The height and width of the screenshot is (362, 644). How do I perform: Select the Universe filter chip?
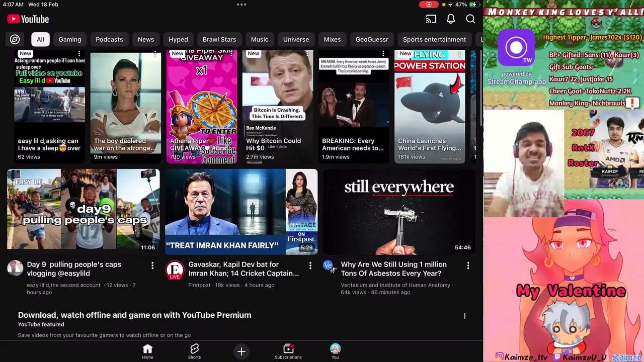click(296, 39)
